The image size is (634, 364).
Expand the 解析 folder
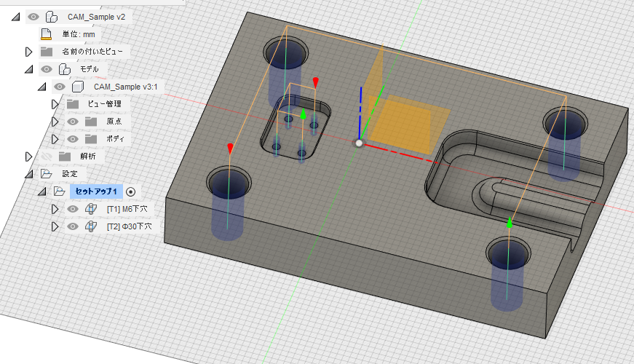28,156
